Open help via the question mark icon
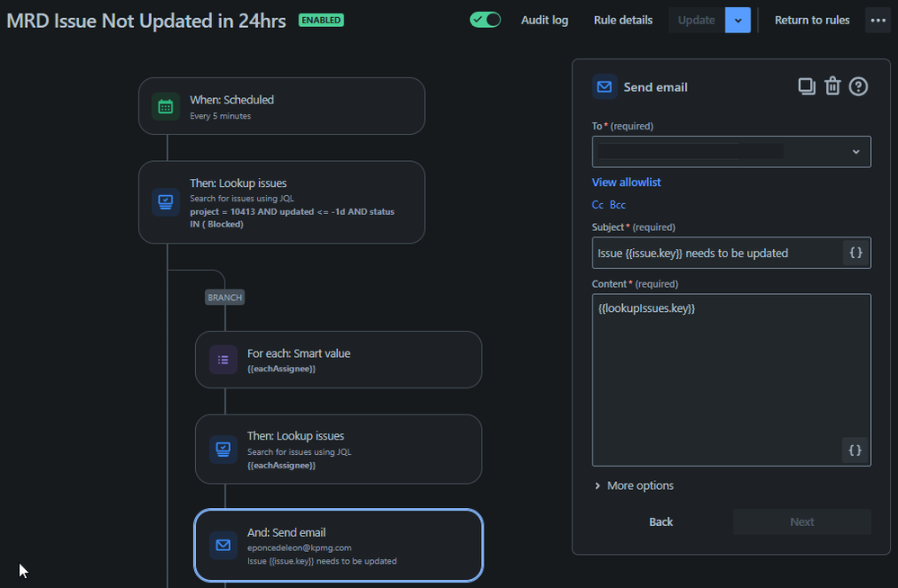This screenshot has height=588, width=898. (859, 85)
